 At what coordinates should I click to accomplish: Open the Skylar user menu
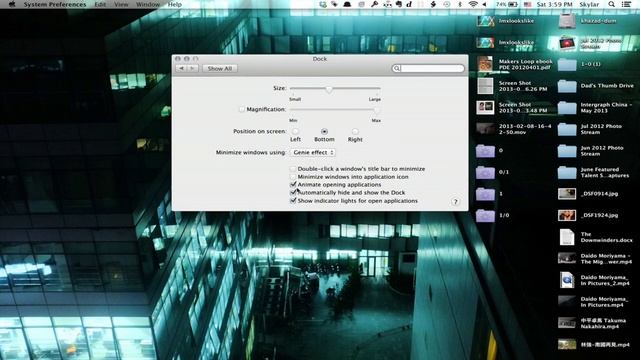(589, 4)
